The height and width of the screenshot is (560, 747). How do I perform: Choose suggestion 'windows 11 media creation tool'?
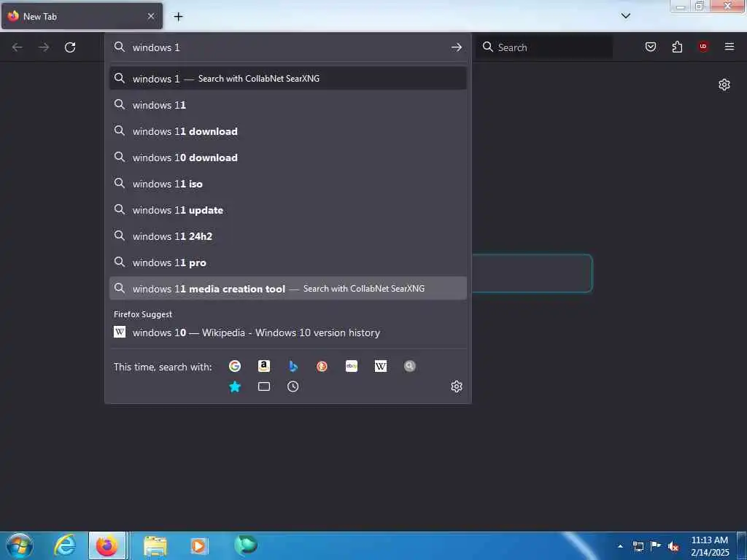[287, 289]
